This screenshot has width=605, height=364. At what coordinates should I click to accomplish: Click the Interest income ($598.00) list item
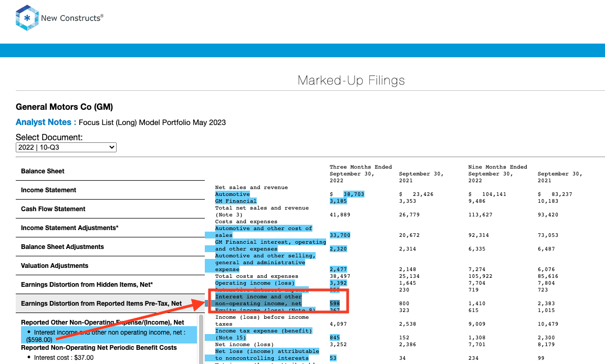click(x=109, y=336)
